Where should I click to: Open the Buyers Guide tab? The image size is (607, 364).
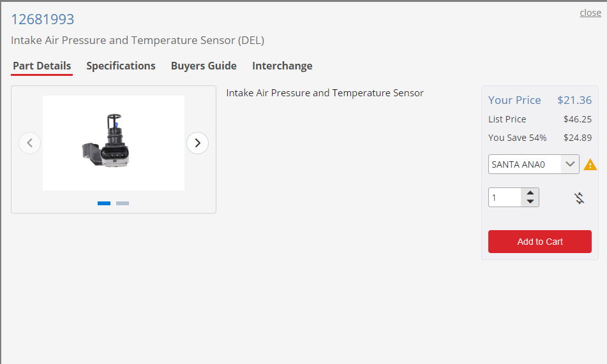tap(204, 66)
